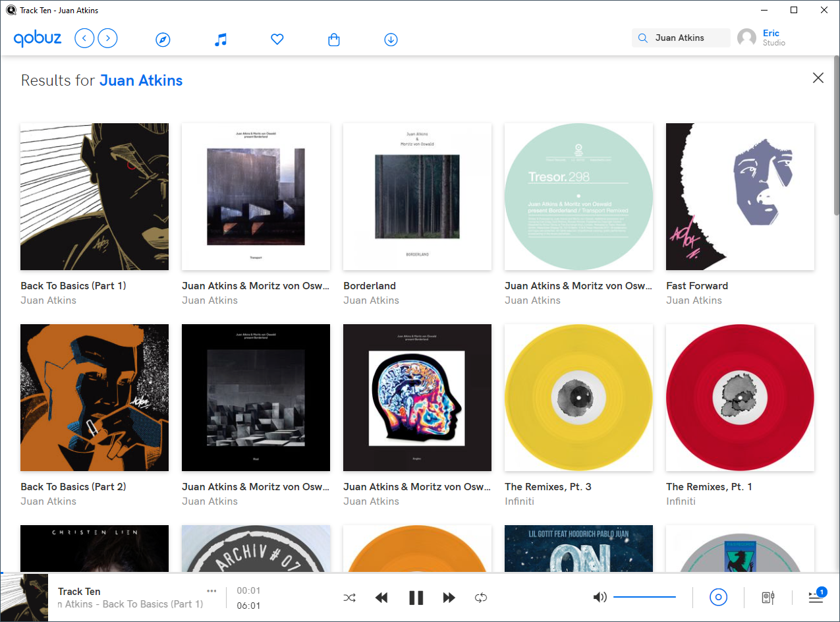This screenshot has width=840, height=622.
Task: Open the Lil Gotit feat Hoodrich Pablo Juan cover
Action: point(578,548)
